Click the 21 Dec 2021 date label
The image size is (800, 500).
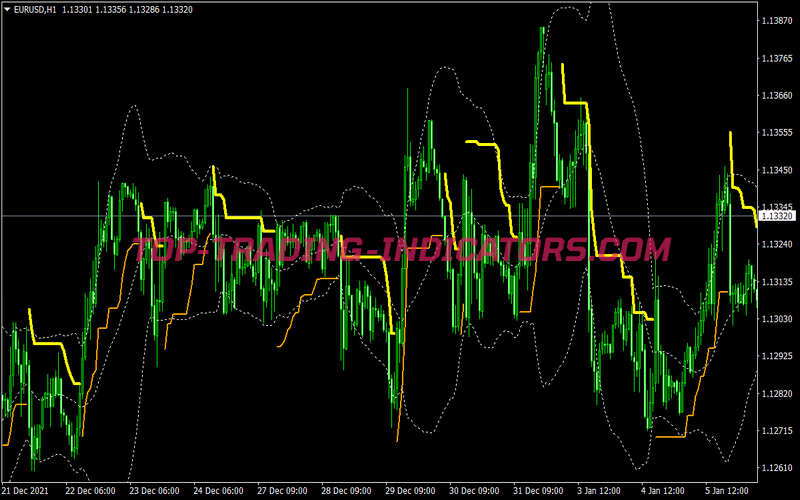click(27, 491)
